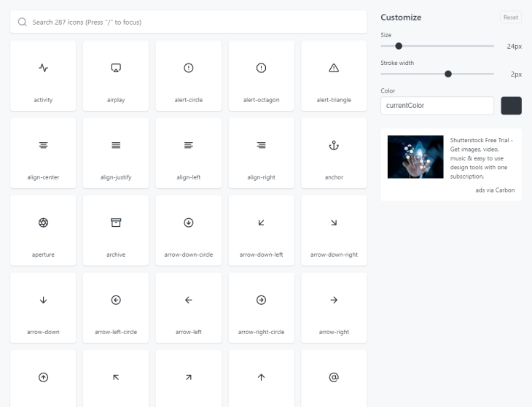Open the dark color swatch picker
Screen dimensions: 532x407
point(511,106)
